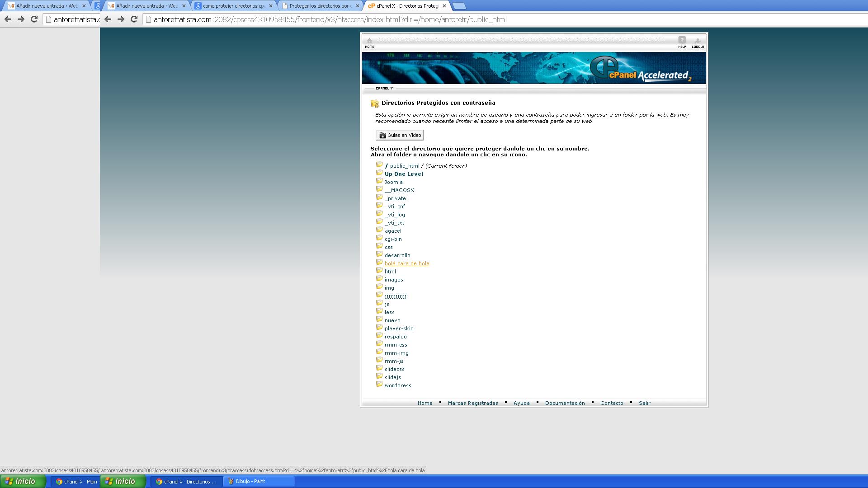Reload the cPanel page with refresh icon
This screenshot has width=868, height=488.
click(x=134, y=19)
